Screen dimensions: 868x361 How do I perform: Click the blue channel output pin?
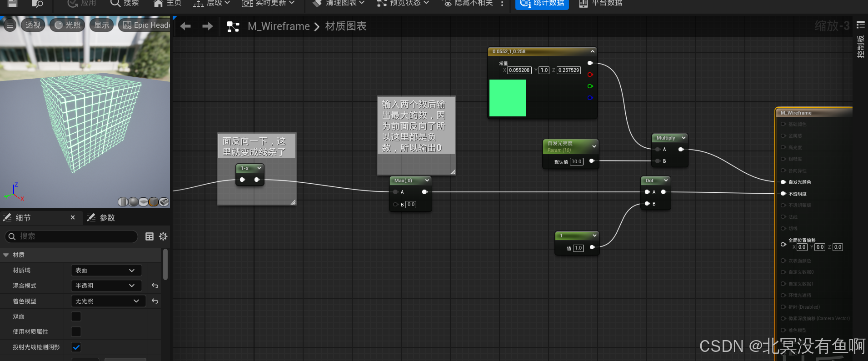pos(590,97)
